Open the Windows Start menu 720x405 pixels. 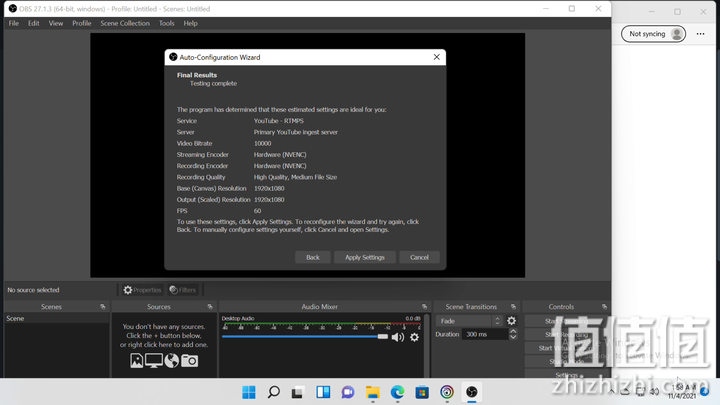249,392
